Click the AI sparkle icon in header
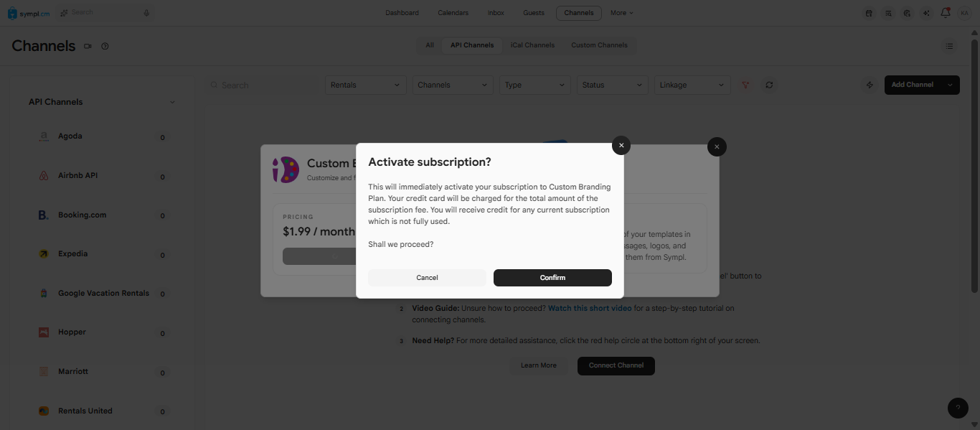Image resolution: width=980 pixels, height=430 pixels. click(x=926, y=13)
